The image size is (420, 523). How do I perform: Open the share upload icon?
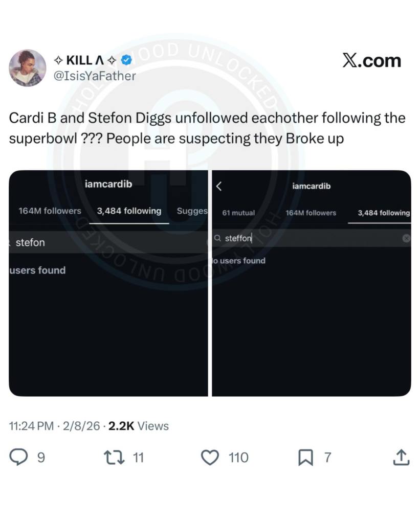pyautogui.click(x=401, y=457)
